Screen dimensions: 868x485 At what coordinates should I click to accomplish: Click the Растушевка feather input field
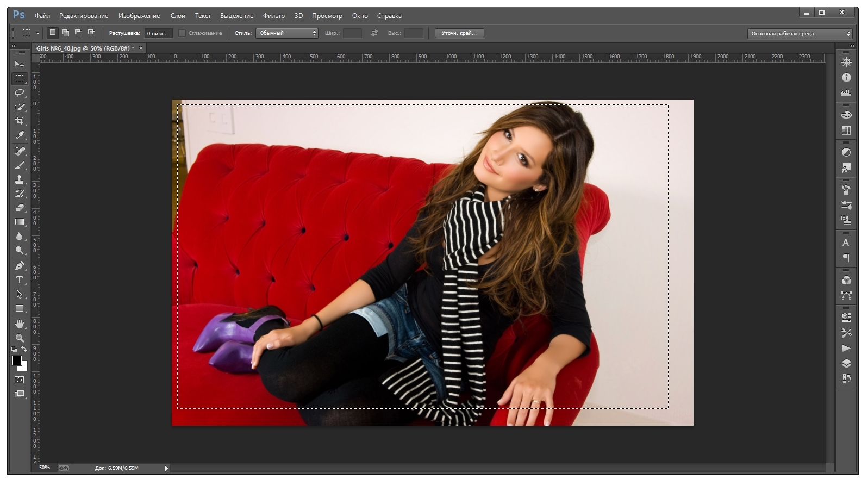pos(158,33)
